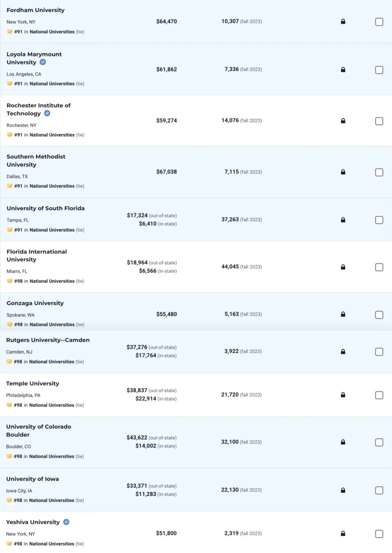Click the lock icon in Gonzaga University row
This screenshot has height=553, width=392.
coord(343,314)
